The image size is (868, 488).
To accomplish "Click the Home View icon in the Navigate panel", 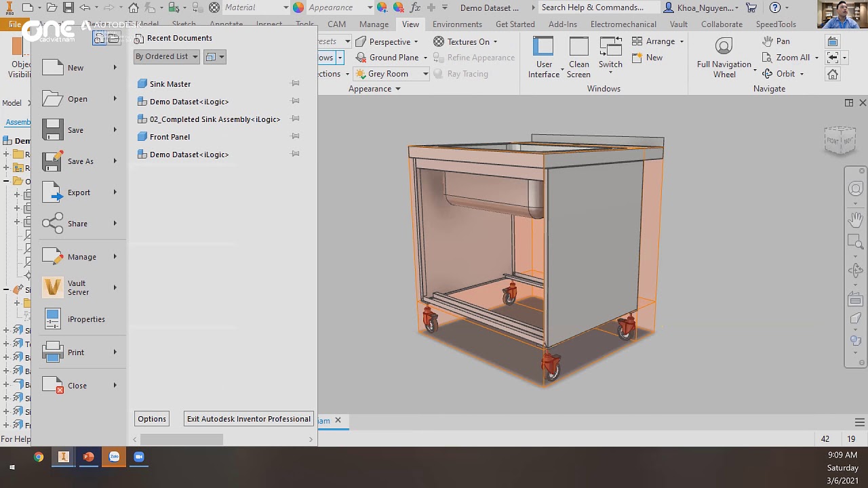I will click(833, 74).
